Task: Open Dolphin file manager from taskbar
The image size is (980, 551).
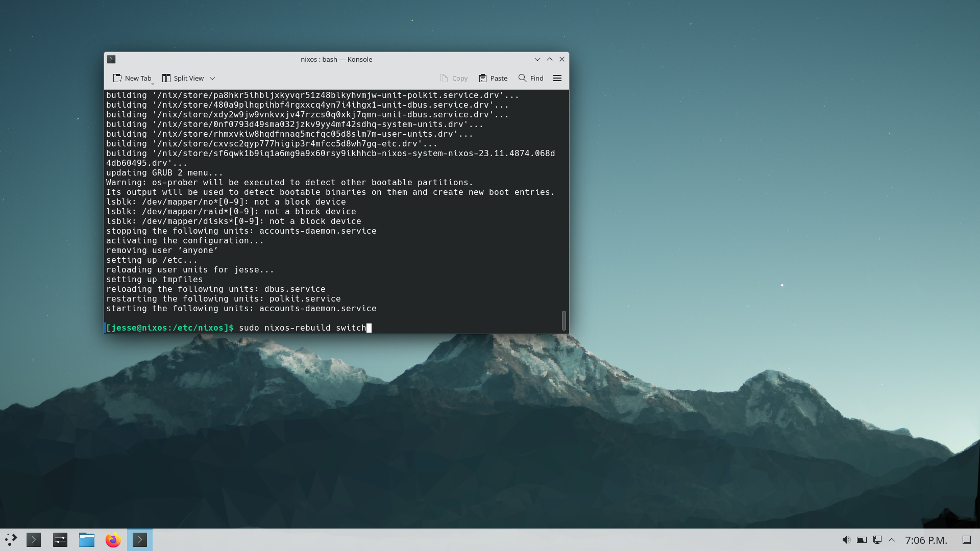Action: click(x=87, y=540)
